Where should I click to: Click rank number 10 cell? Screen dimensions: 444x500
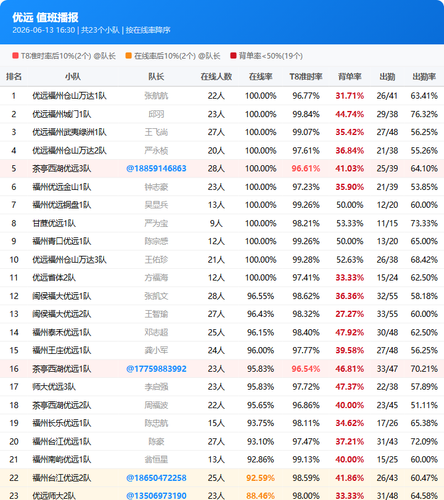[14, 260]
